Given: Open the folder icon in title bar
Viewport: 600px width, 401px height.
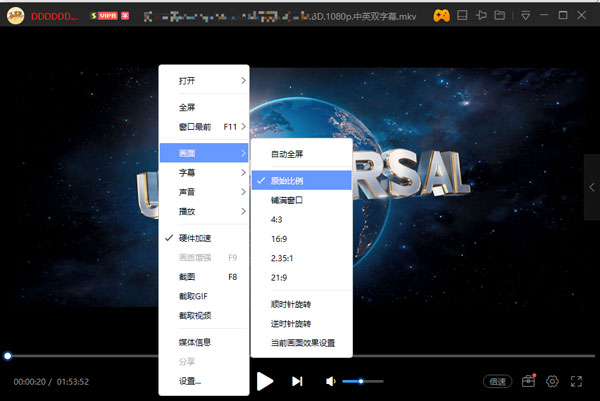Looking at the screenshot, I should pos(499,16).
